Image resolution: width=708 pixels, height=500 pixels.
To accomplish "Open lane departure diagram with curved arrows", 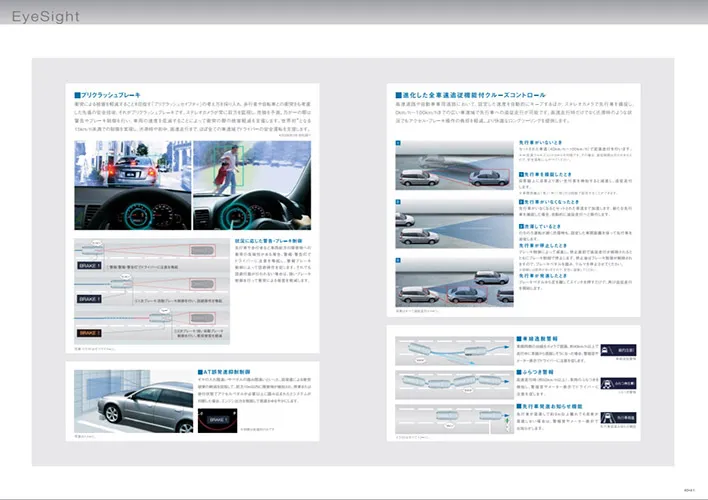I will pyautogui.click(x=454, y=351).
